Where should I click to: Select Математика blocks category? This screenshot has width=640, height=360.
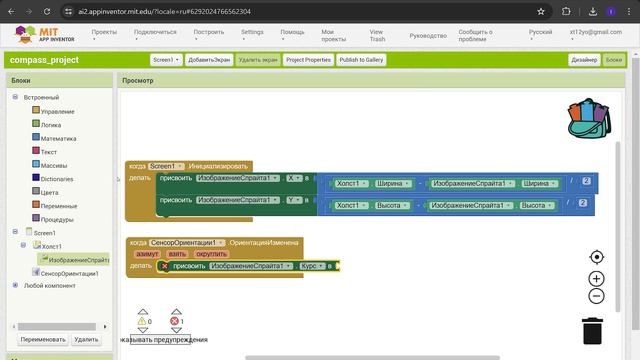[x=58, y=138]
